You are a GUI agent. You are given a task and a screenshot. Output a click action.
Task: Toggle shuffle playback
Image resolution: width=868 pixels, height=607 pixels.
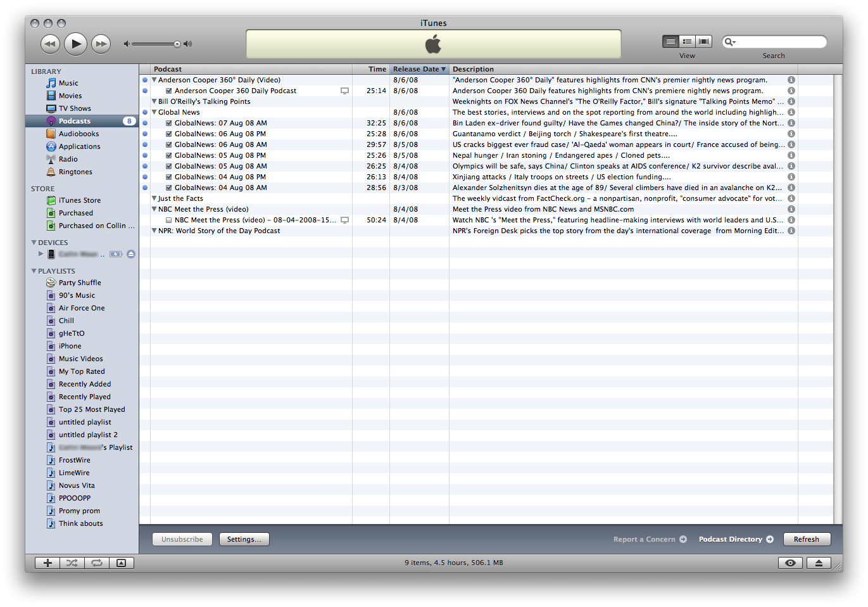(x=72, y=563)
